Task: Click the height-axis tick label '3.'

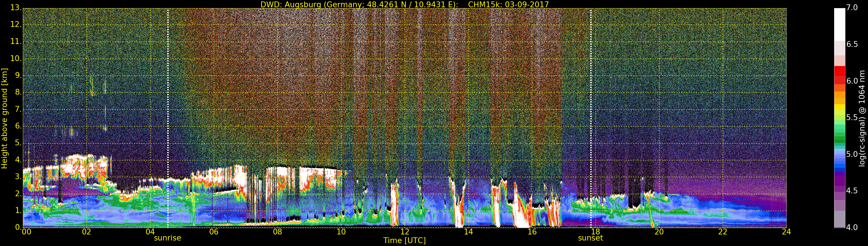Action: tap(18, 177)
